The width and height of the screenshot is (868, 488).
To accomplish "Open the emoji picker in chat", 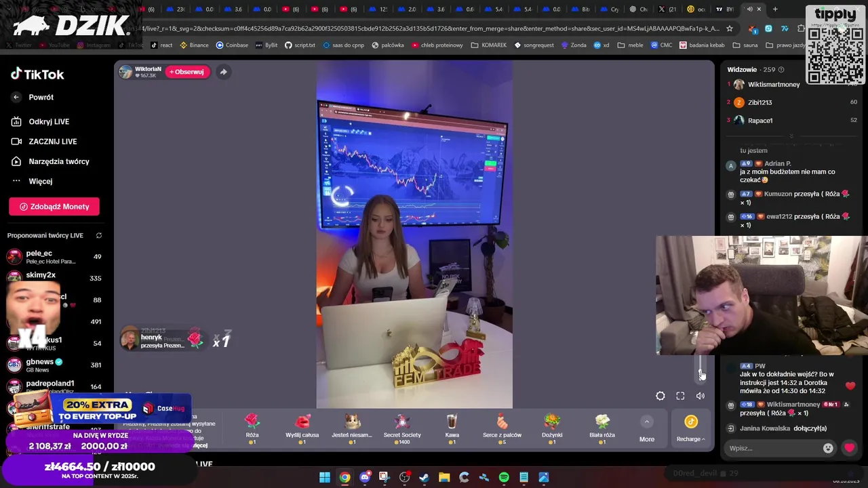I will (x=828, y=448).
